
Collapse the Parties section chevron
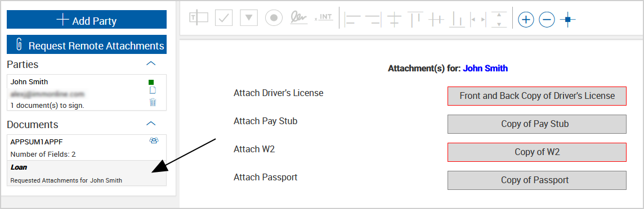(151, 63)
